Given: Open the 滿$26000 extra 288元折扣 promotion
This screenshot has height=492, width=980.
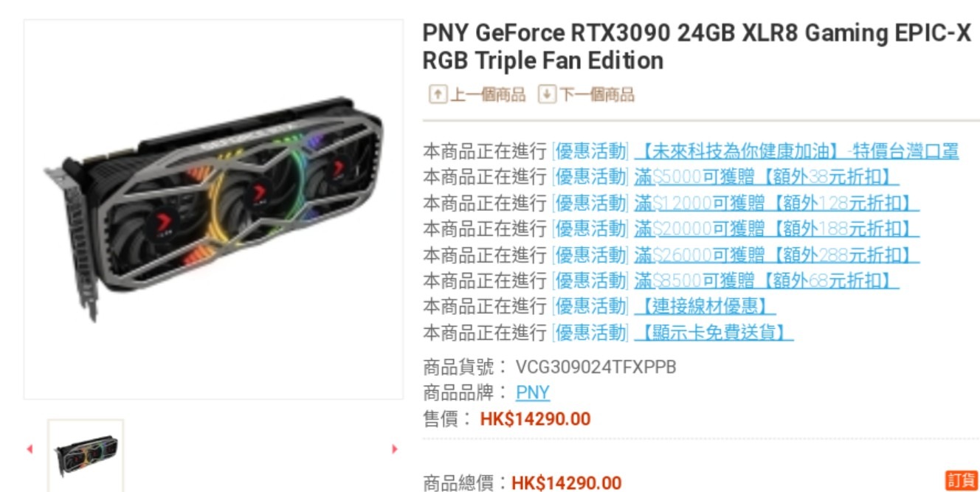Looking at the screenshot, I should pyautogui.click(x=776, y=254).
